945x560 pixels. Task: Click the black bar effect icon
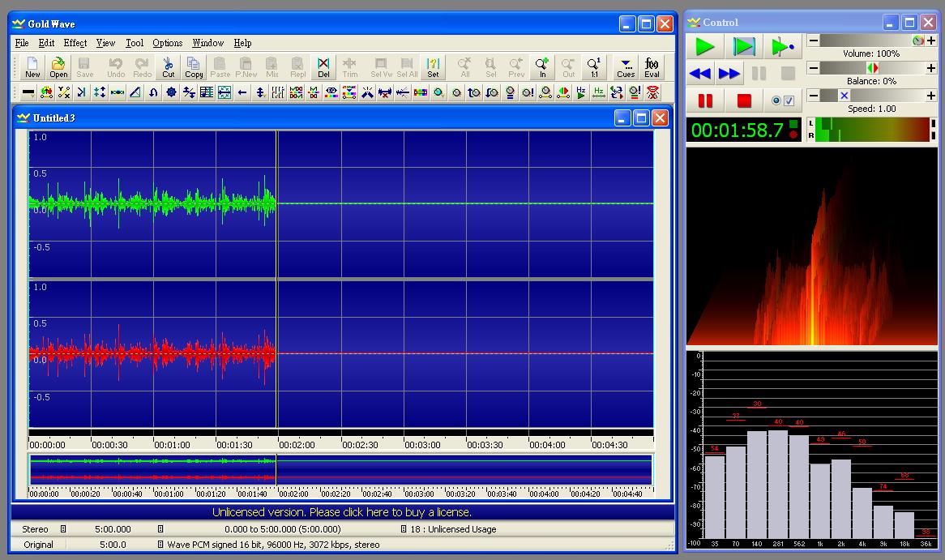click(28, 92)
